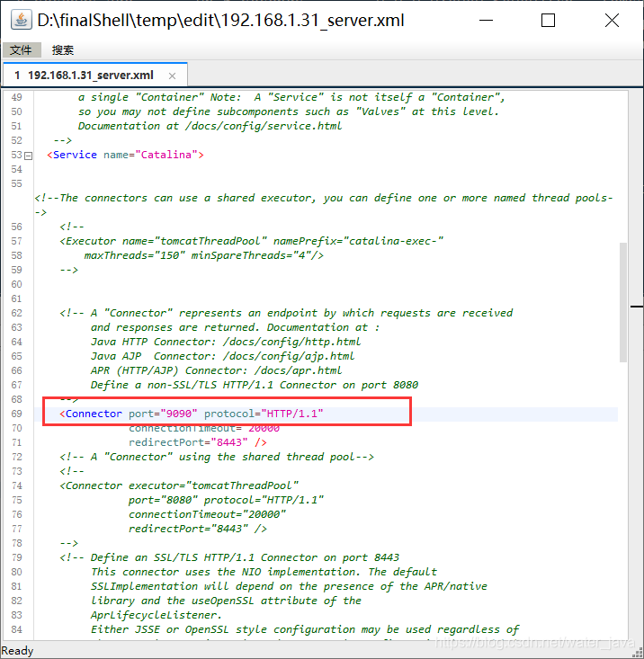Click Documentation at /docs/config/service.html line
Viewport: 644px width, 659px height.
(210, 126)
